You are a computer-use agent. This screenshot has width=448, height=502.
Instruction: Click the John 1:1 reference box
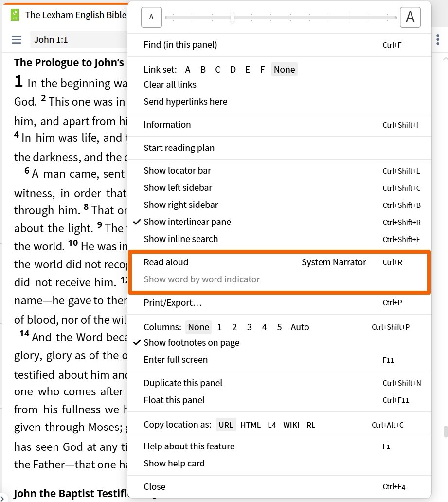point(78,40)
